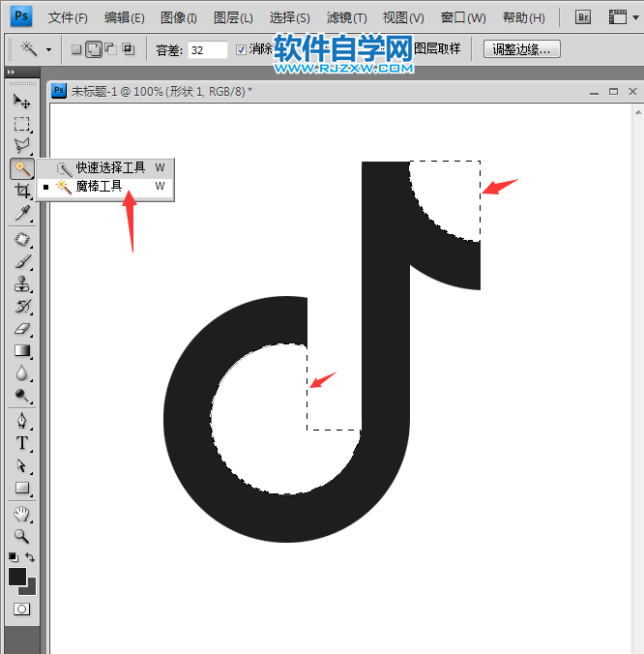Image resolution: width=644 pixels, height=654 pixels.
Task: Select the Horizontal Type tool
Action: (x=21, y=443)
